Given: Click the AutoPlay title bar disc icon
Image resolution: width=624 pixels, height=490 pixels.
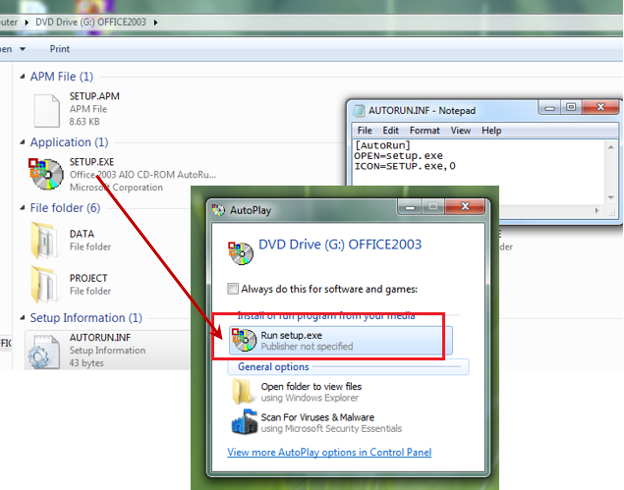Looking at the screenshot, I should [x=218, y=210].
